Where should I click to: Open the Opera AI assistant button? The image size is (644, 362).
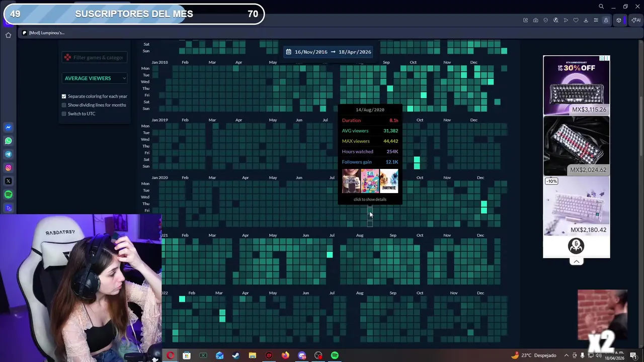pos(636,20)
